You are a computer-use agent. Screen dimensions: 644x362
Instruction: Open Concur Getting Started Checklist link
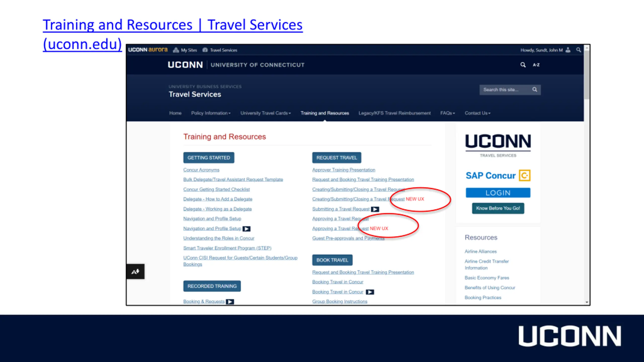coord(217,189)
